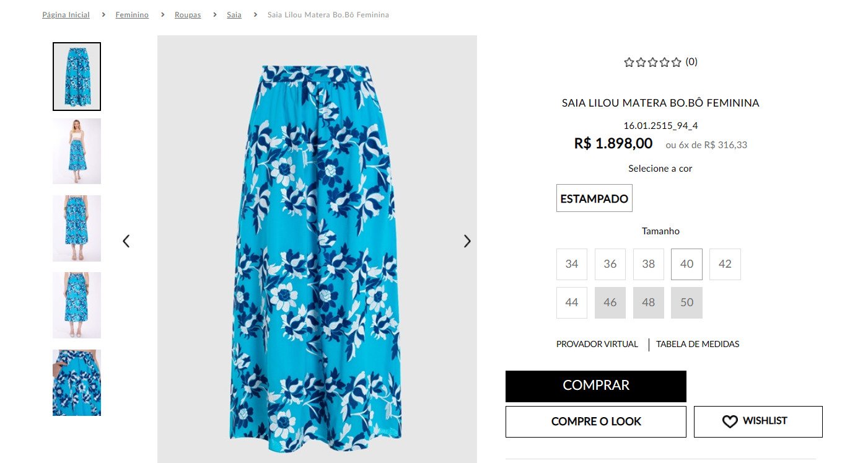This screenshot has width=868, height=463.
Task: Open the close-up fabric detail thumbnail
Action: [77, 382]
